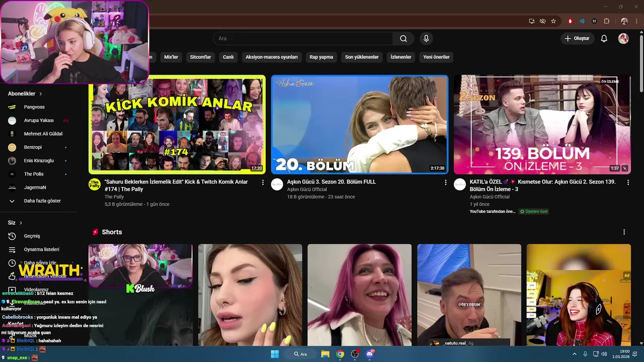Screen dimensions: 644x362
Task: Click in the Ara search field
Action: pyautogui.click(x=303, y=39)
